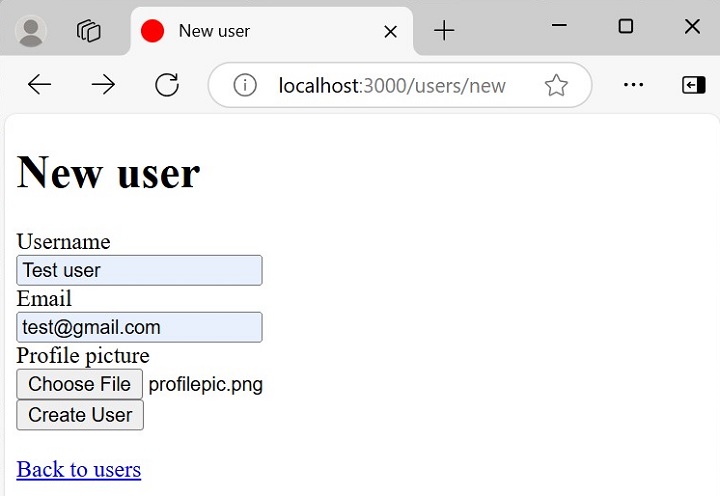Viewport: 720px width, 496px height.
Task: Open the tab actions menu icon
Action: (x=89, y=31)
